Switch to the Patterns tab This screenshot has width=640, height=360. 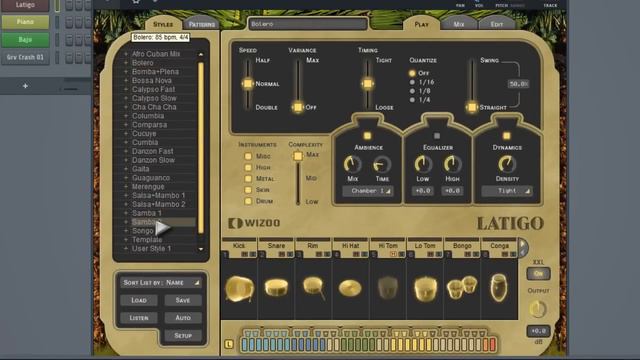[x=202, y=24]
